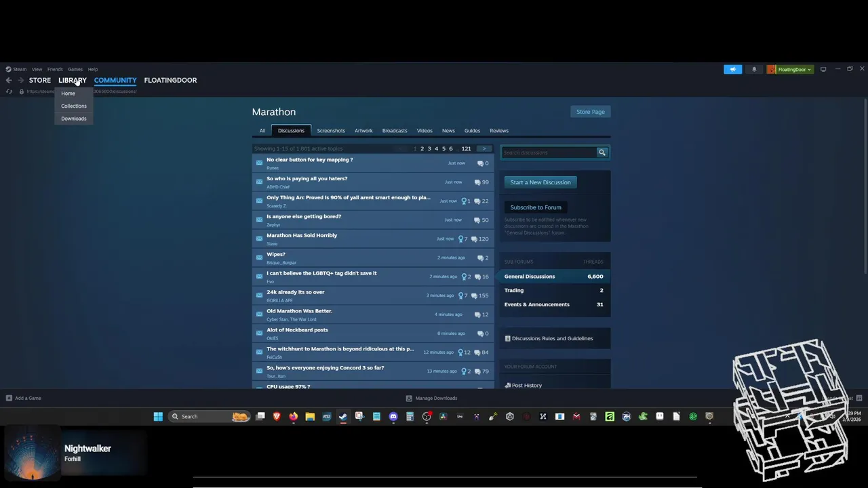868x488 pixels.
Task: Click topic icon beside 'Wipes?'
Action: [x=259, y=258]
